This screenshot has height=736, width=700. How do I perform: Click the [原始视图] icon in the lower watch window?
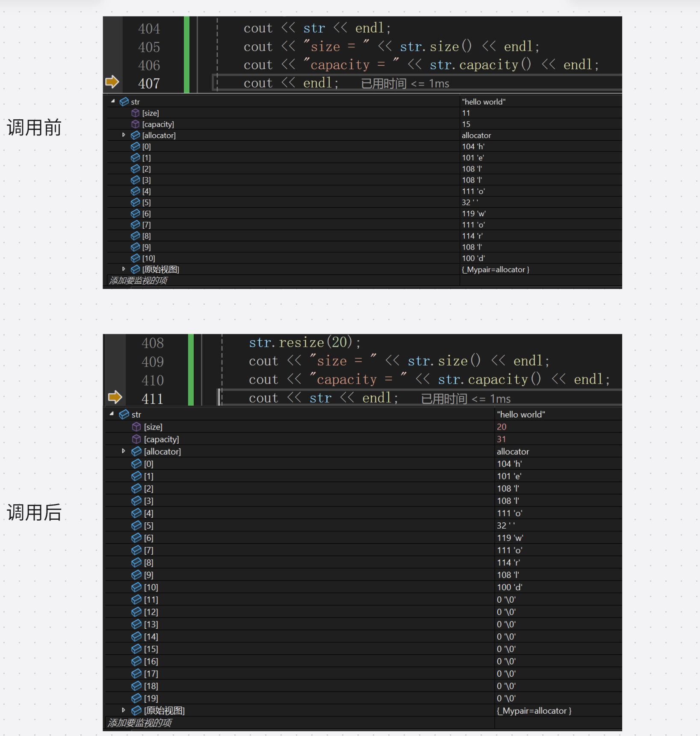(x=136, y=710)
